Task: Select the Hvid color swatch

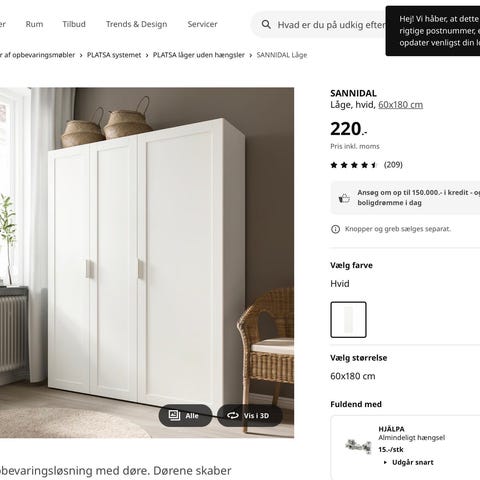Action: (x=348, y=320)
